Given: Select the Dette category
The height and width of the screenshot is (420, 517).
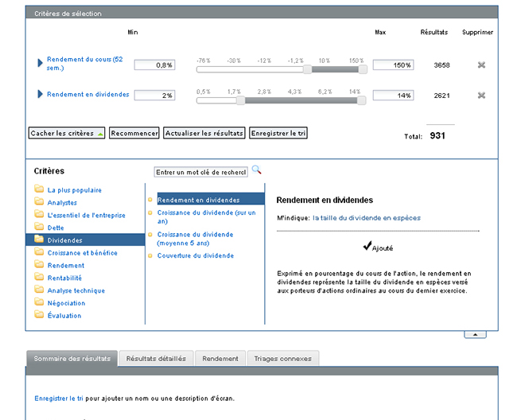Looking at the screenshot, I should click(x=56, y=227).
